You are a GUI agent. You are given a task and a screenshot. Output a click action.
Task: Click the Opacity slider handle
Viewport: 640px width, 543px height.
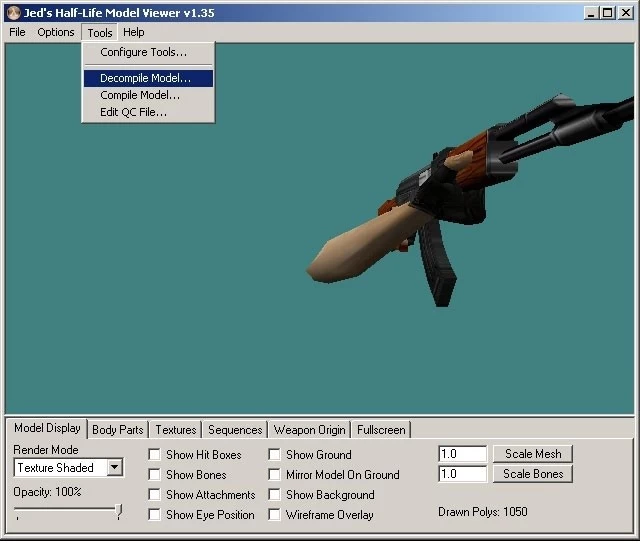119,511
